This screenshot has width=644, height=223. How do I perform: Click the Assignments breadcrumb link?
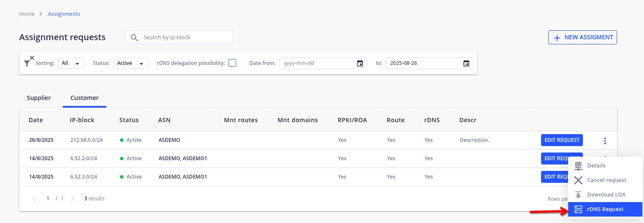coord(64,14)
